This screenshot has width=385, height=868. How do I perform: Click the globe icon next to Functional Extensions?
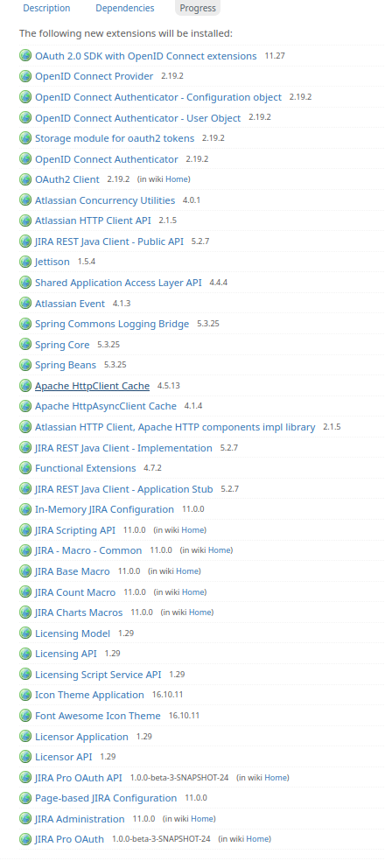[25, 468]
